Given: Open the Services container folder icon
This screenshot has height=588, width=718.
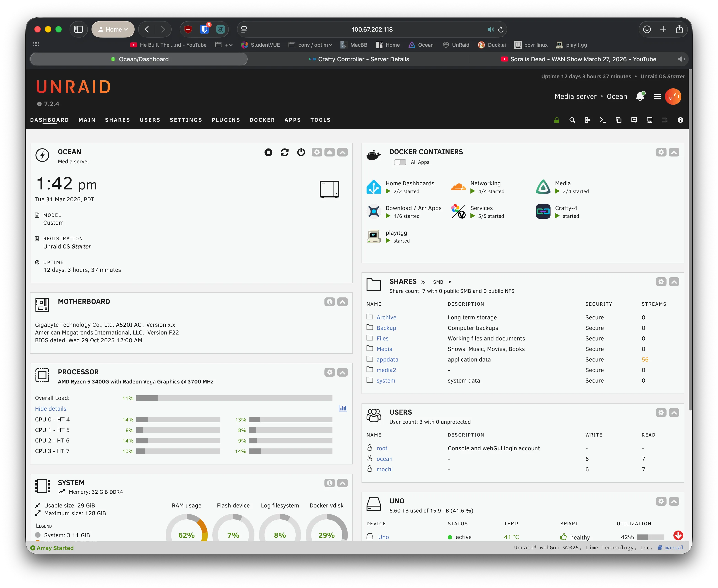Looking at the screenshot, I should pyautogui.click(x=458, y=212).
